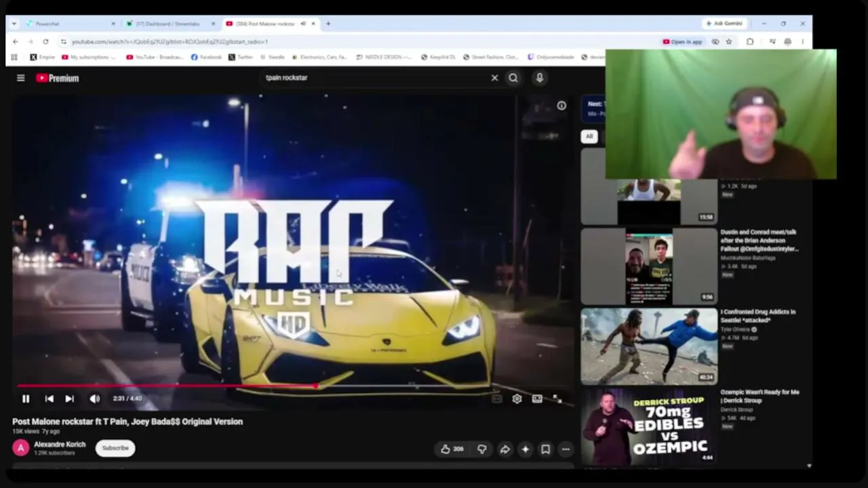Viewport: 868px width, 488px height.
Task: Open the Facebook bookmark
Action: (205, 58)
